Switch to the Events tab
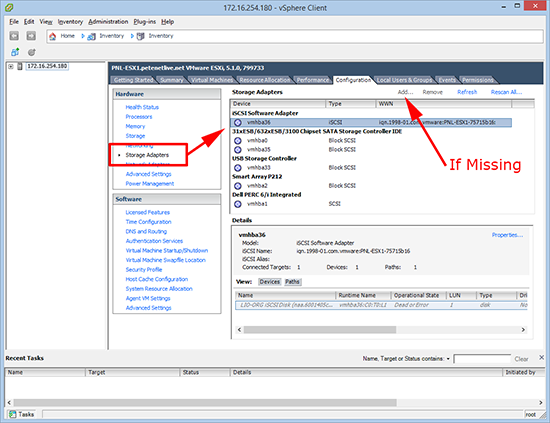Image resolution: width=550 pixels, height=423 pixels. pyautogui.click(x=447, y=80)
